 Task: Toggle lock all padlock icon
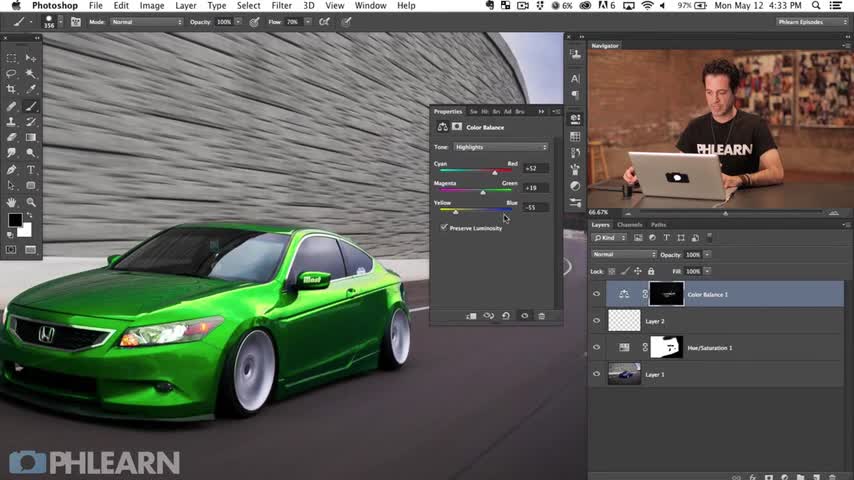coord(651,271)
